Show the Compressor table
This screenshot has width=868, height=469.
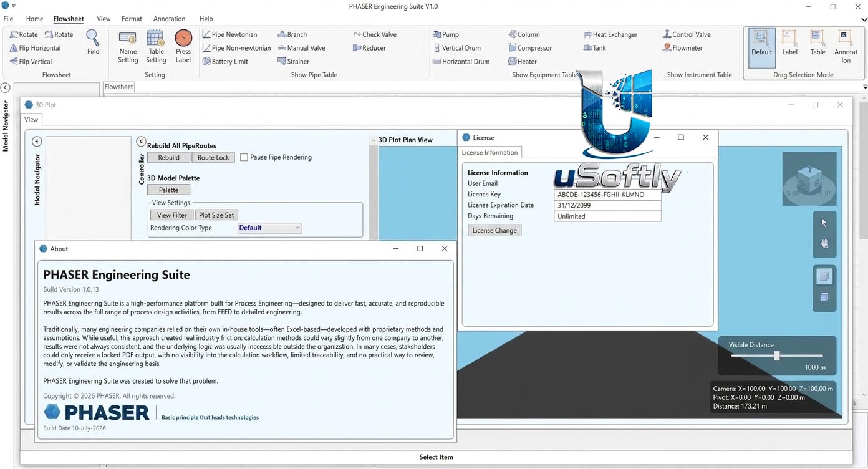[x=530, y=48]
